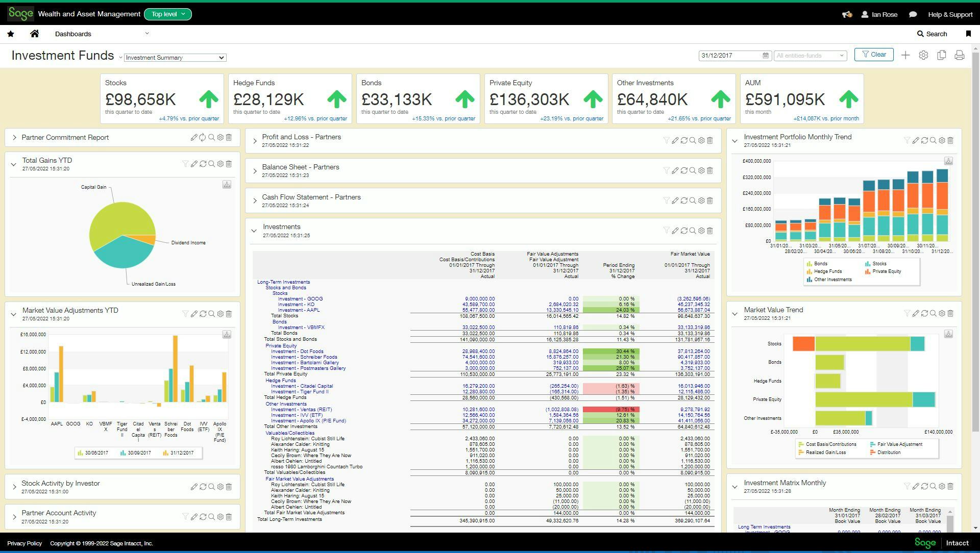The width and height of the screenshot is (980, 553).
Task: Delete the Total Gains YTD component
Action: pyautogui.click(x=229, y=164)
